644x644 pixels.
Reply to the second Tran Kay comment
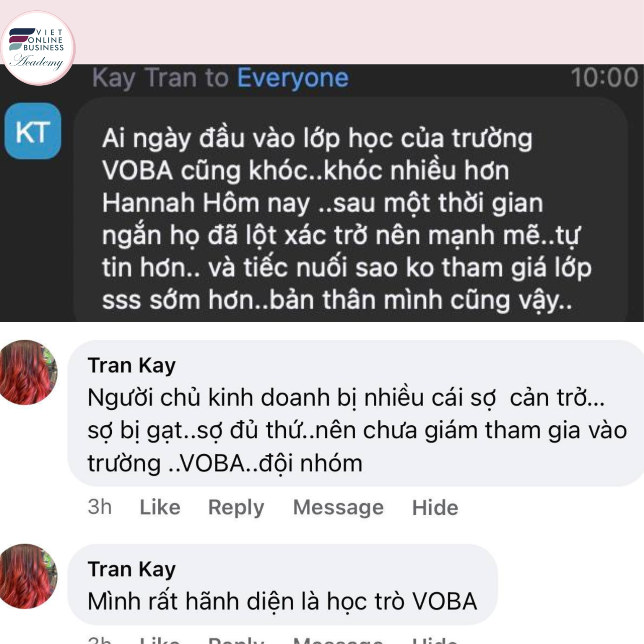[x=236, y=640]
